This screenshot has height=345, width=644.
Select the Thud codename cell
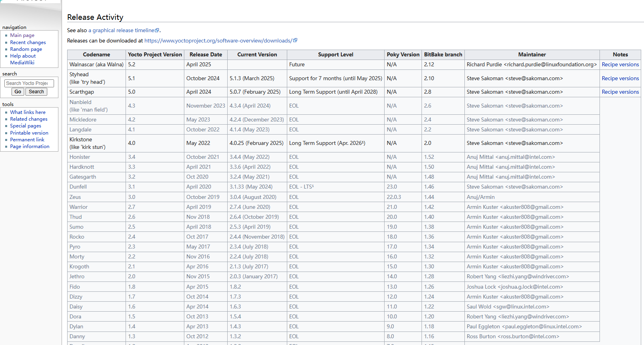pos(97,217)
